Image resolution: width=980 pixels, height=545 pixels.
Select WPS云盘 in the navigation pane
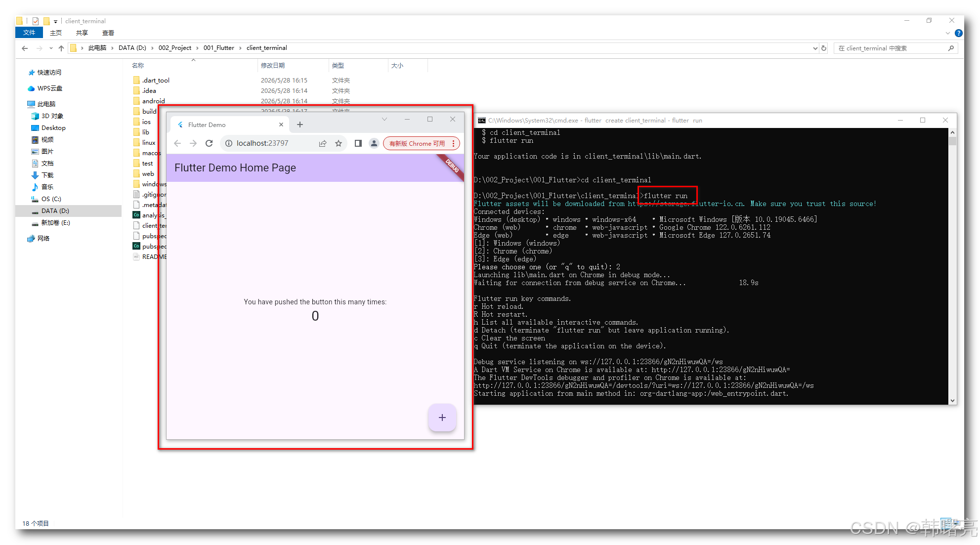(x=50, y=88)
